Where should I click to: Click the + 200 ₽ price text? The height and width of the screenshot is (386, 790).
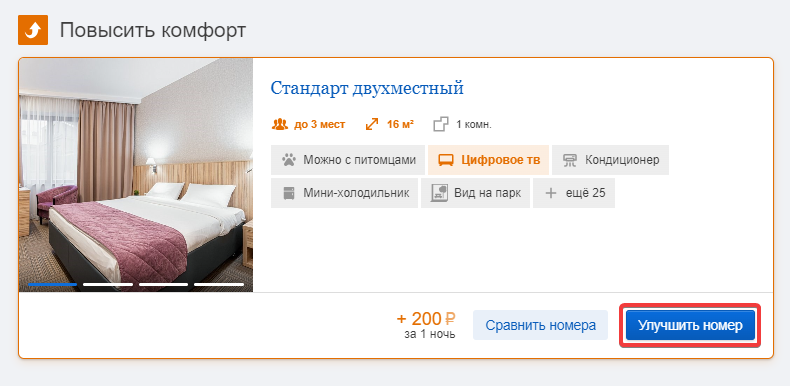pos(426,318)
